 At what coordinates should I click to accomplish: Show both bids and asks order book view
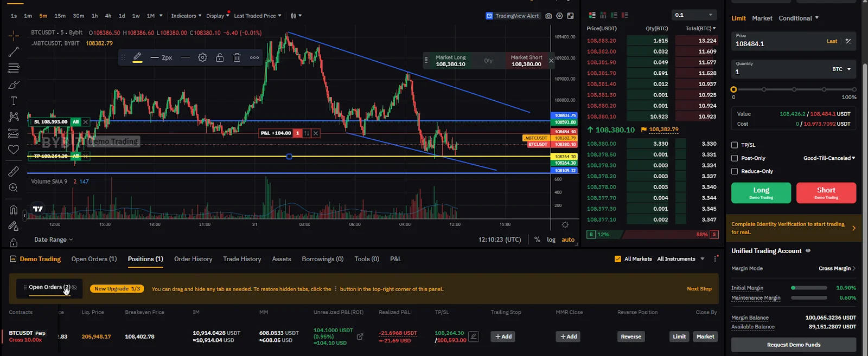[592, 15]
